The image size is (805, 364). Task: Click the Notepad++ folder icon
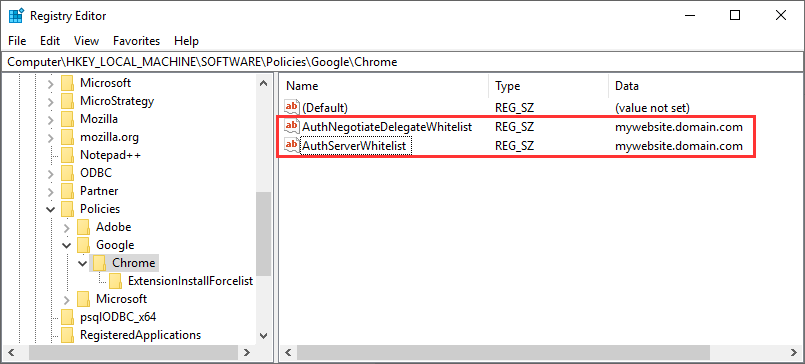tap(68, 155)
